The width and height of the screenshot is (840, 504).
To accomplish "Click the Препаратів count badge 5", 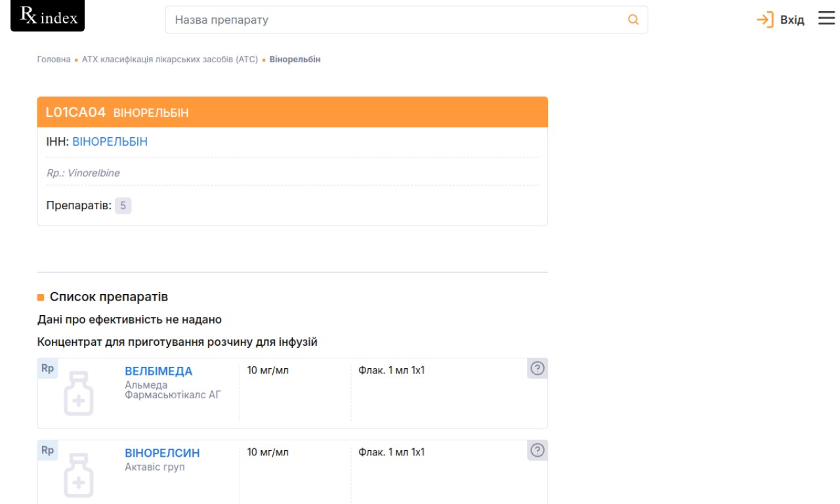I will [x=123, y=206].
